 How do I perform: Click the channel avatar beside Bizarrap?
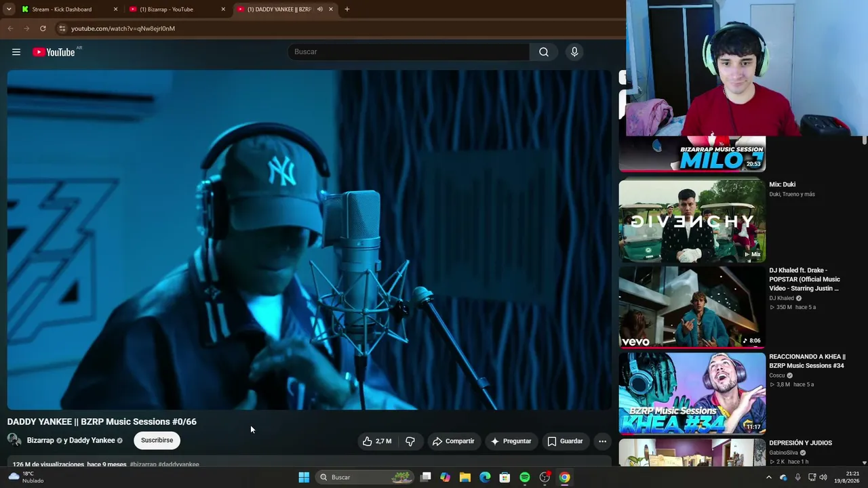click(14, 440)
